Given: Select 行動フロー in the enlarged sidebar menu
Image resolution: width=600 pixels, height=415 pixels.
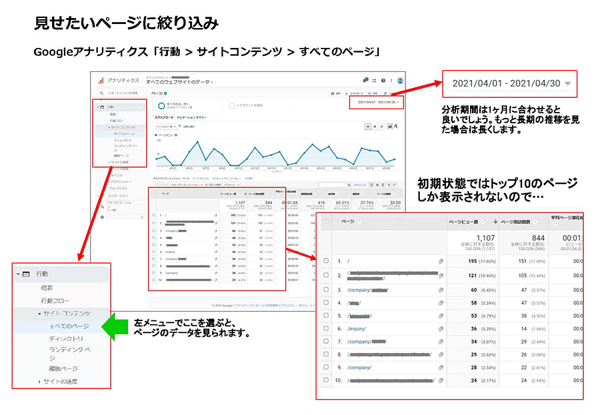Looking at the screenshot, I should click(55, 301).
